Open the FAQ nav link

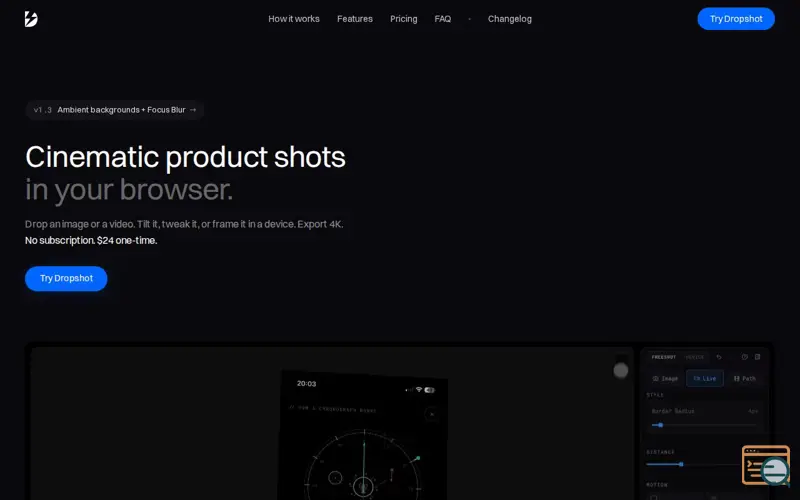442,19
